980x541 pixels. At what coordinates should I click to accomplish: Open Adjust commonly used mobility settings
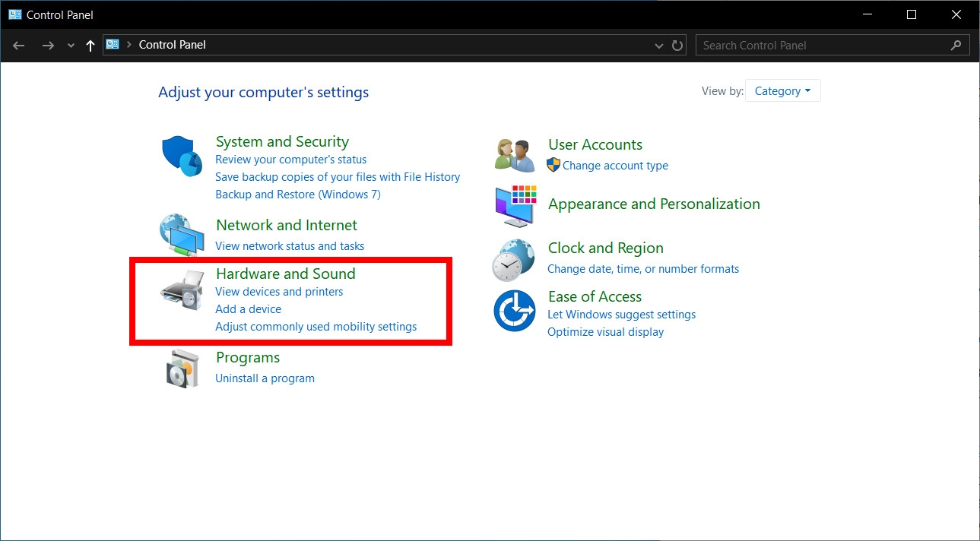tap(316, 327)
